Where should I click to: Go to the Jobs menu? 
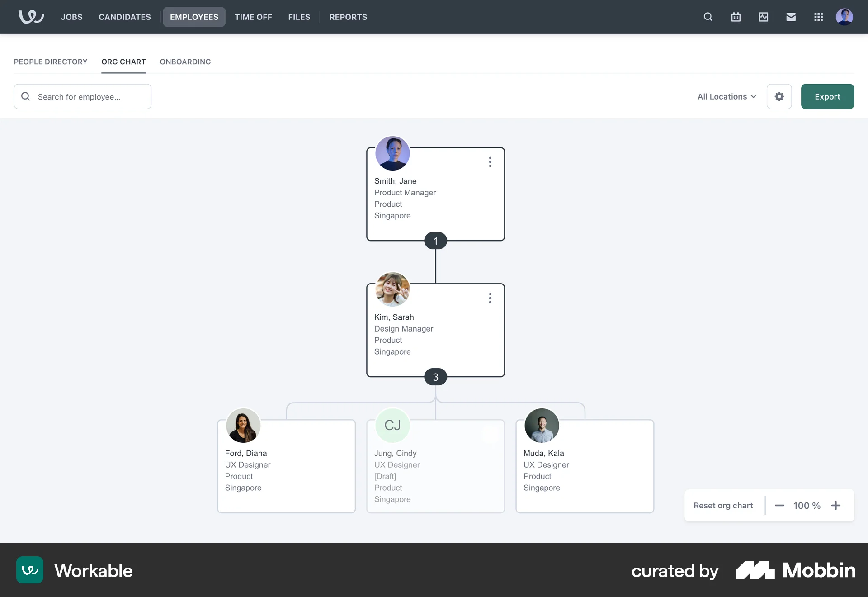tap(72, 17)
